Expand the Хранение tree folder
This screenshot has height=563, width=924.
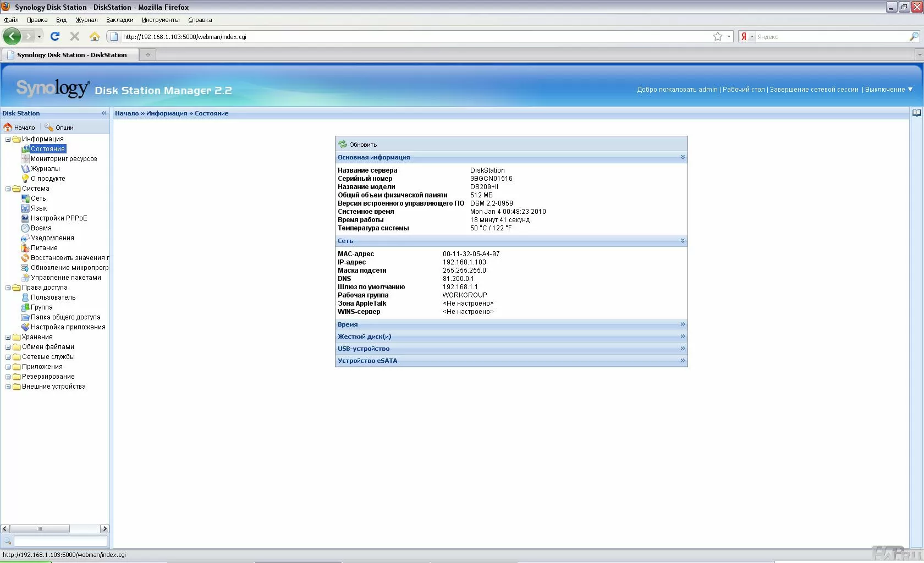pyautogui.click(x=8, y=337)
